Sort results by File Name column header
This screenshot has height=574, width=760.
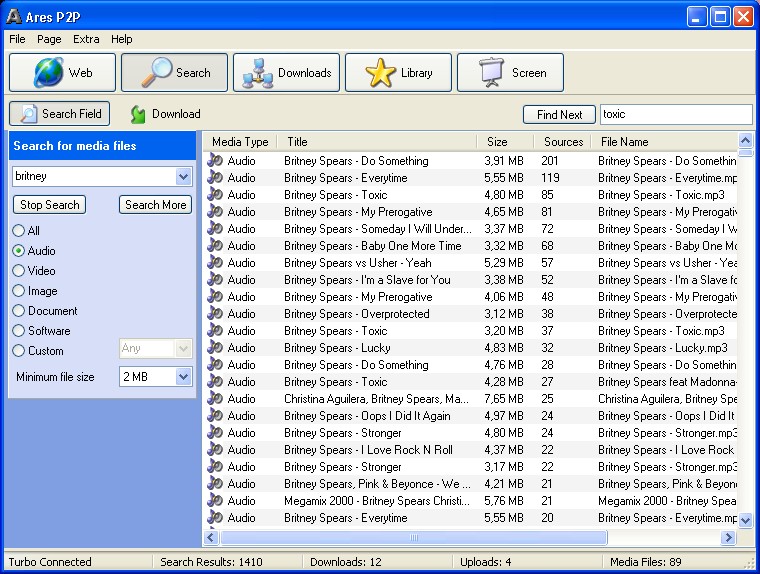664,142
